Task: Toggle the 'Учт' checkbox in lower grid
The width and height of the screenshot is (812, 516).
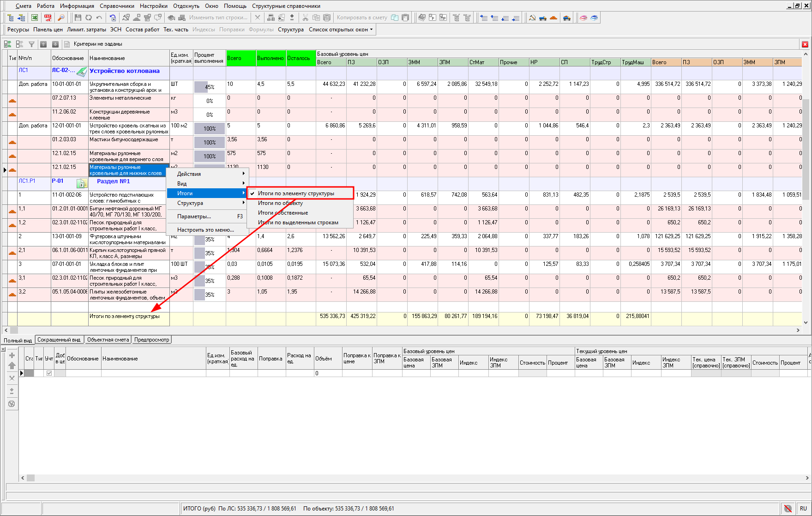Action: (49, 373)
